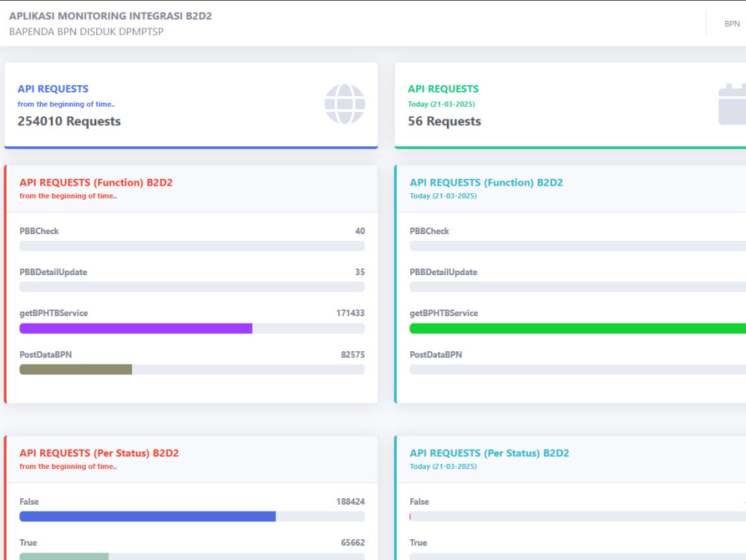The height and width of the screenshot is (560, 746).
Task: Click the PostDataBPN today progress bar
Action: click(577, 369)
